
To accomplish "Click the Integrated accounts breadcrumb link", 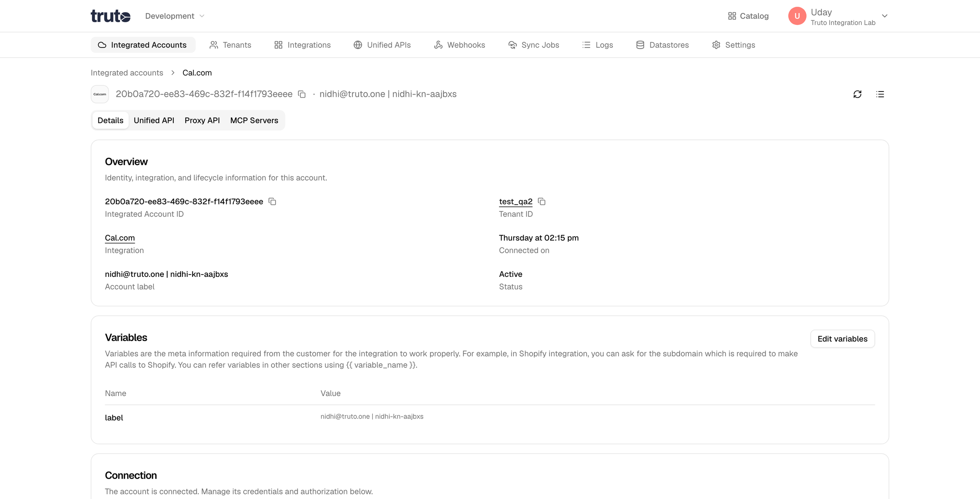I will tap(127, 73).
